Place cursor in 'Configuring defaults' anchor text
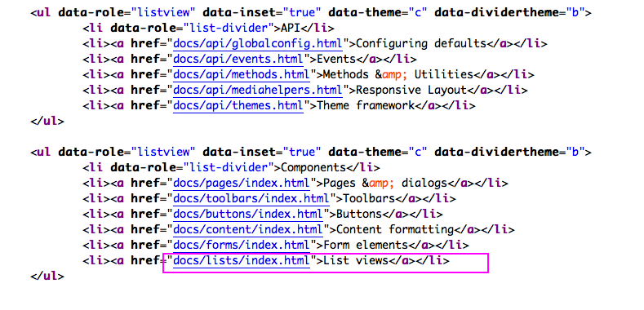This screenshot has width=644, height=310. (421, 43)
